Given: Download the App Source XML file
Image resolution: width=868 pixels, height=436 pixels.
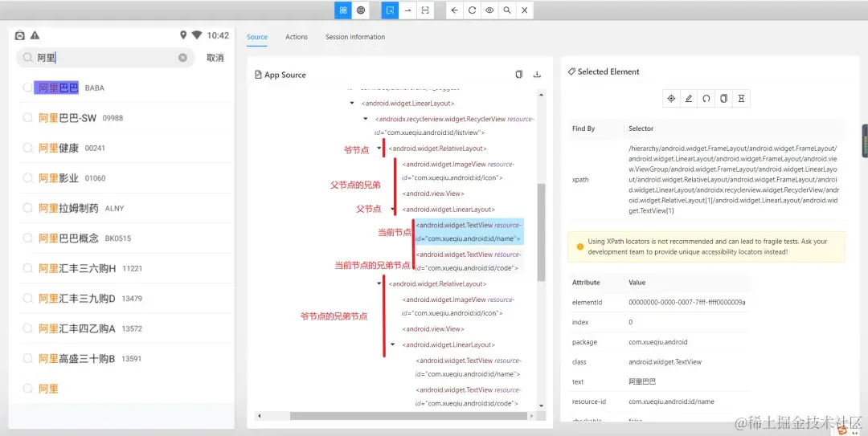Looking at the screenshot, I should (536, 75).
